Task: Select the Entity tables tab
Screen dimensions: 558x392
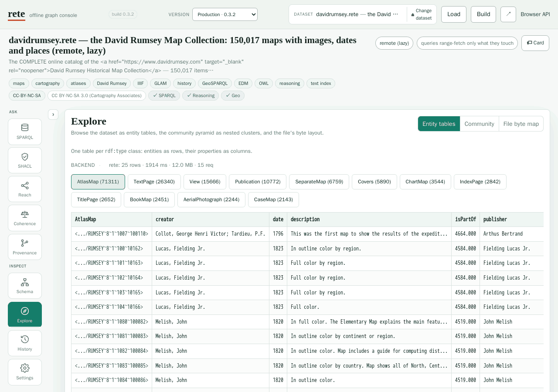Action: [x=439, y=124]
